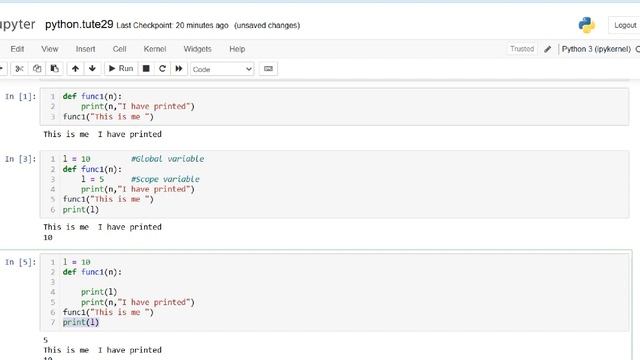640x360 pixels.
Task: Click the (unsaved changes) status text
Action: (267, 25)
